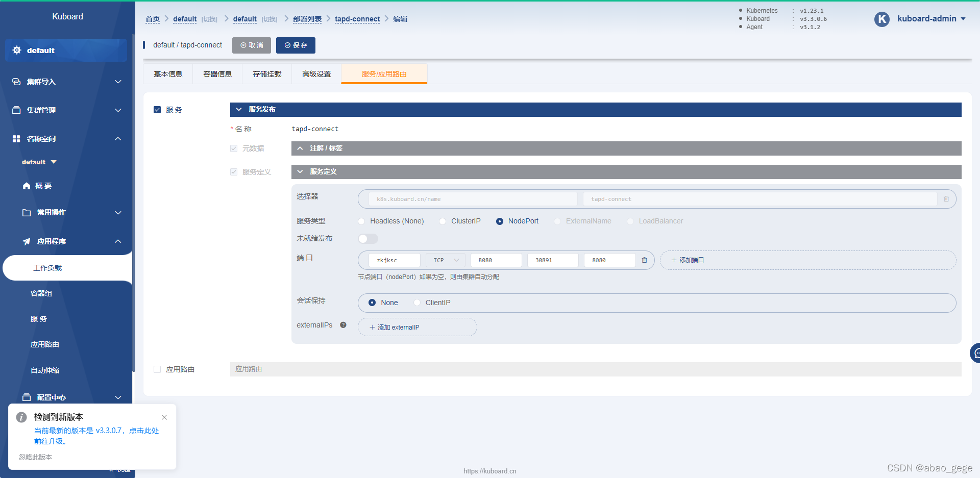
Task: Open the 部署列表 breadcrumb link
Action: point(307,19)
